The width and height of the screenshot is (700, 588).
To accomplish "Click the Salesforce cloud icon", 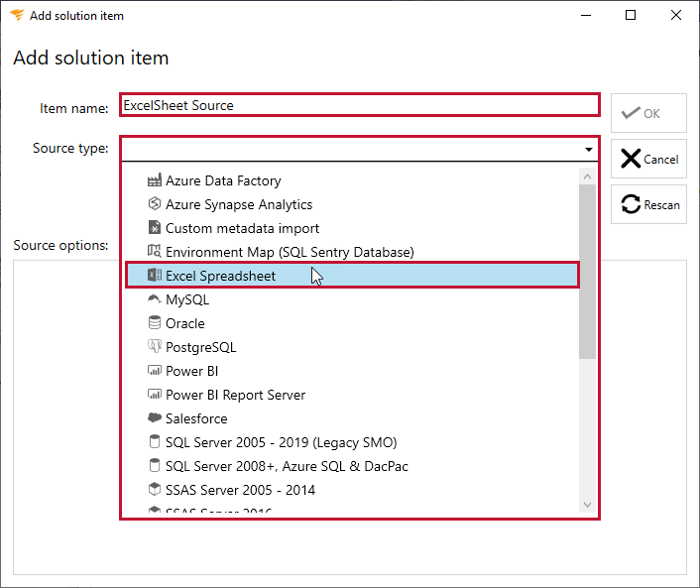I will [x=154, y=417].
